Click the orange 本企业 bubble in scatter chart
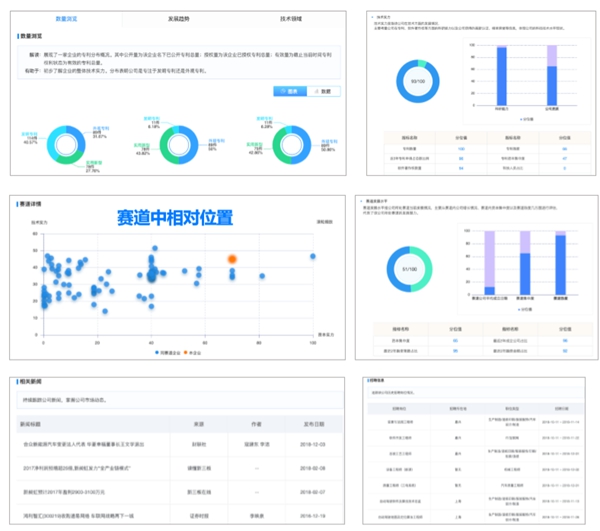Viewport: 600px width, 531px height. click(232, 259)
